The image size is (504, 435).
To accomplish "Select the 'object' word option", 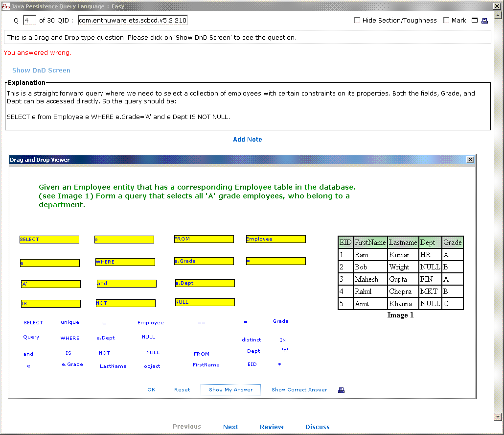I will click(152, 366).
